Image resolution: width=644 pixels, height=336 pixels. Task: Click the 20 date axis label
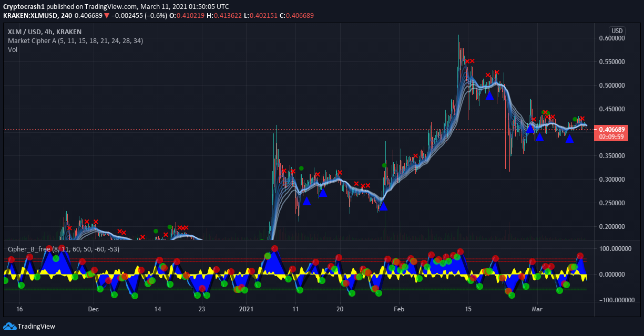click(340, 309)
